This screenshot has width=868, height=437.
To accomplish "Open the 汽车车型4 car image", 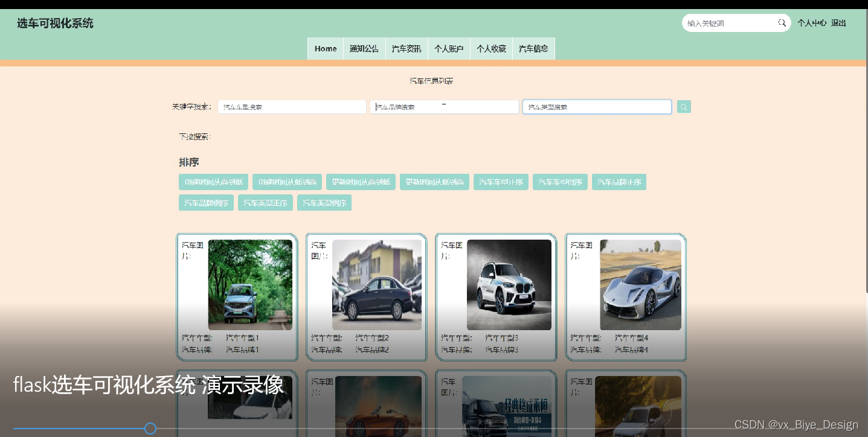I will 640,285.
